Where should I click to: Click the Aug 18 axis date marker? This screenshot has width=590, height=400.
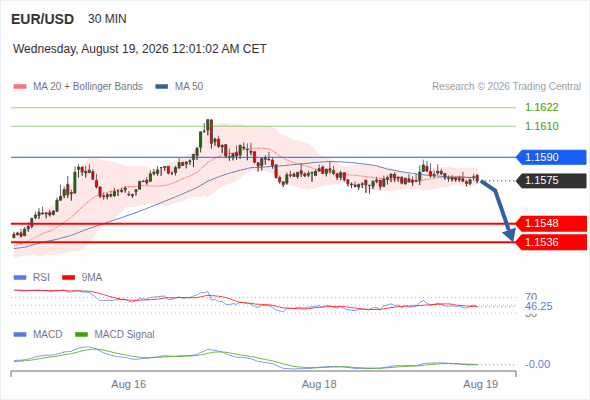[319, 385]
